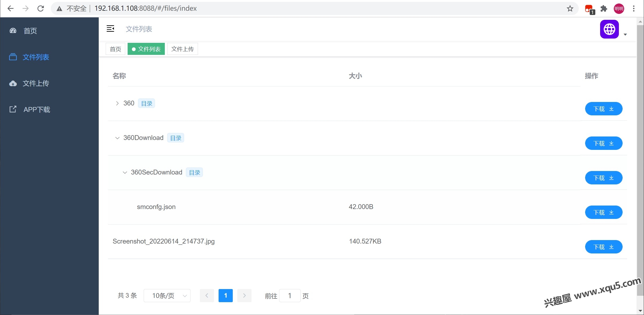The width and height of the screenshot is (644, 315).
Task: Download Screenshot_20220614_214737.jpg
Action: 604,247
